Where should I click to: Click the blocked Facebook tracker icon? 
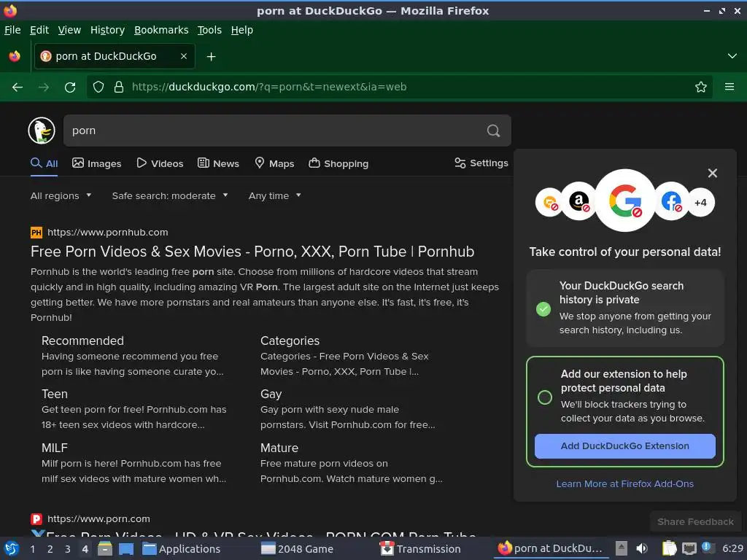671,201
